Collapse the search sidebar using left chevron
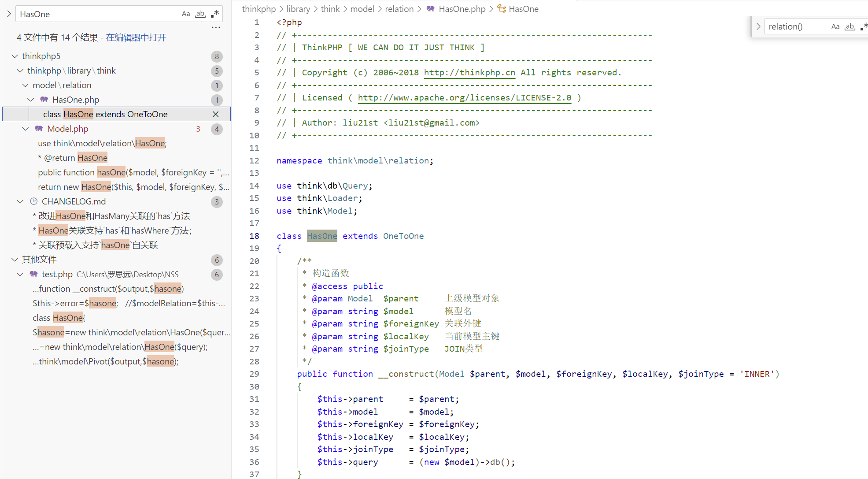 point(8,14)
